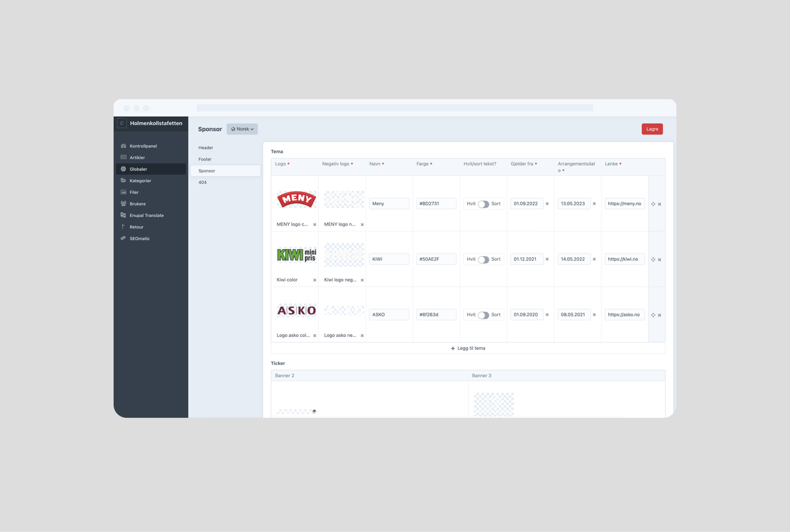Open Meny Arrangementsdato date picker
The height and width of the screenshot is (532, 790).
pyautogui.click(x=574, y=204)
